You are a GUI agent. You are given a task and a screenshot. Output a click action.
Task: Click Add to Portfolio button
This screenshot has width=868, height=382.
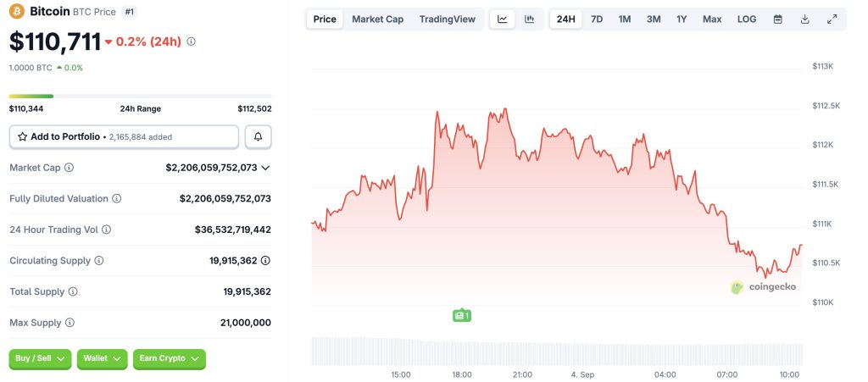coord(124,136)
